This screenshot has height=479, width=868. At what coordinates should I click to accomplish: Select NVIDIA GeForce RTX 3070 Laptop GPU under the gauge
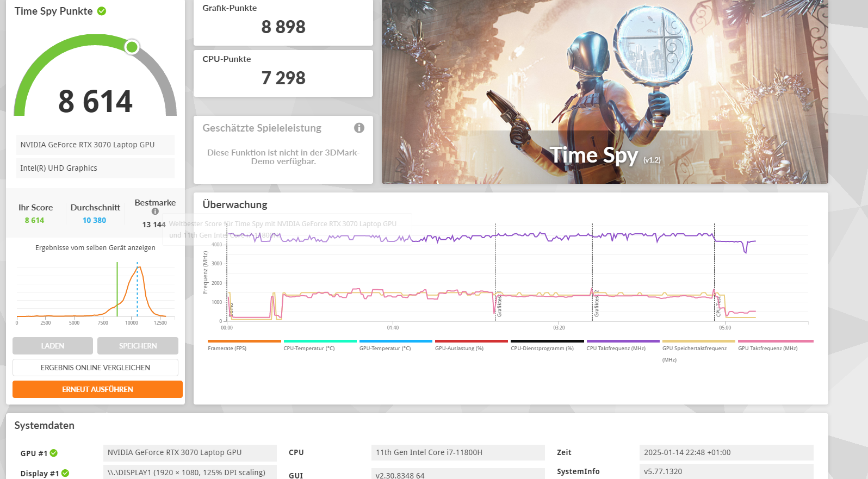pos(95,145)
